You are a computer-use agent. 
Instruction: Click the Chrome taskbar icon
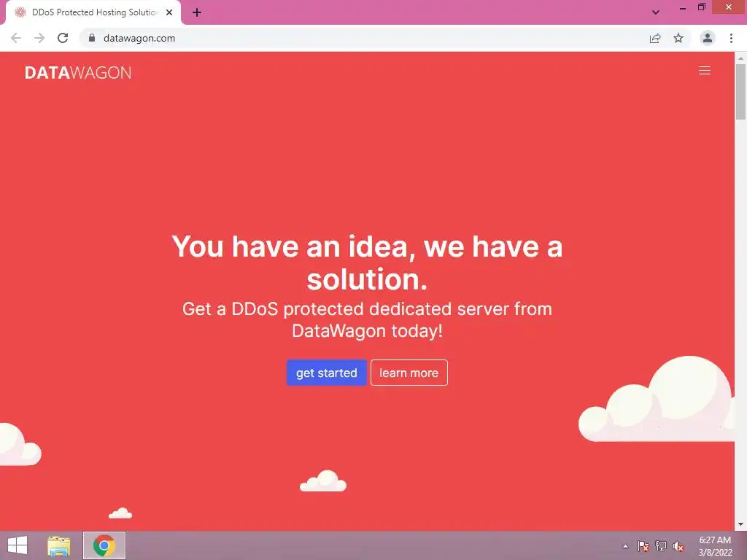[x=104, y=545]
